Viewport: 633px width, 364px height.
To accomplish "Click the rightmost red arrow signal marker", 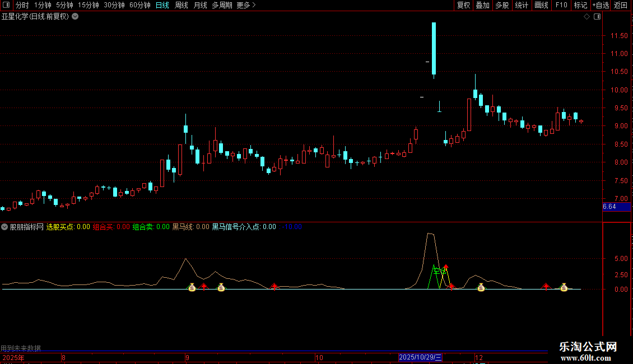I will click(x=546, y=287).
